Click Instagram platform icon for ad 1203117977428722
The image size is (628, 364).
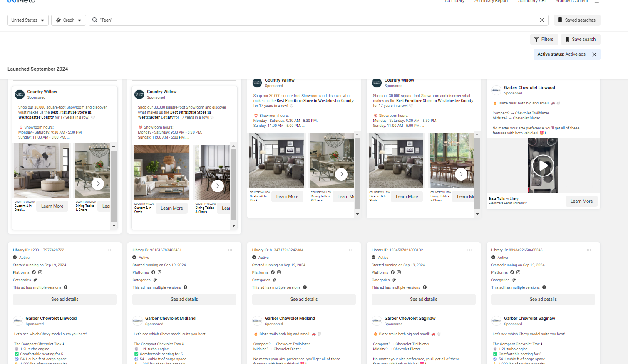[40, 272]
